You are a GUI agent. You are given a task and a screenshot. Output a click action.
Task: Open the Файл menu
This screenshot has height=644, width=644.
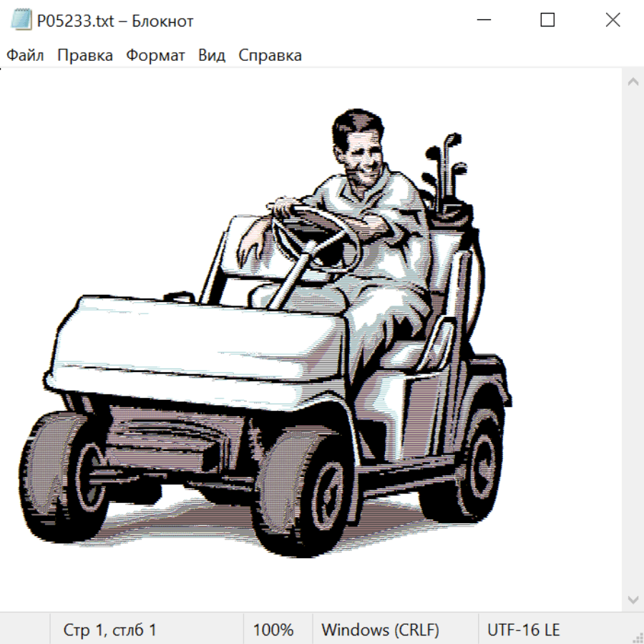(26, 56)
